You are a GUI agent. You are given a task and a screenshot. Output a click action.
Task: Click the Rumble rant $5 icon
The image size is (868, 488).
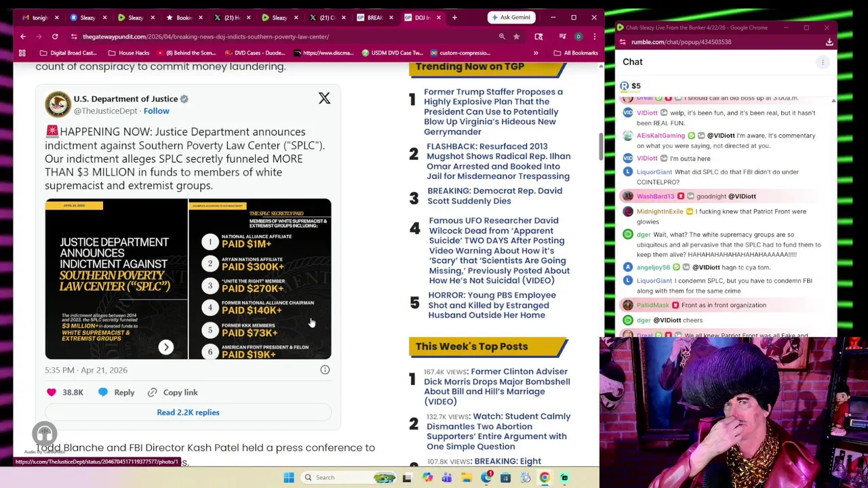(631, 86)
